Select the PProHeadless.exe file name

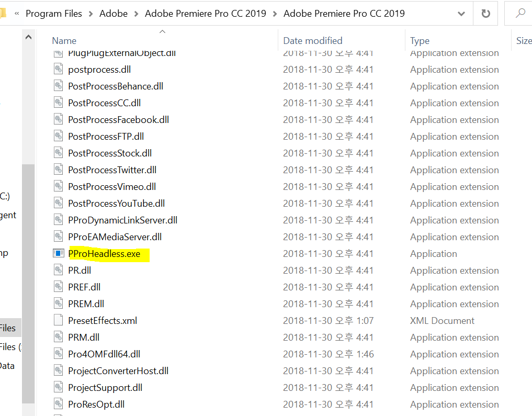104,253
